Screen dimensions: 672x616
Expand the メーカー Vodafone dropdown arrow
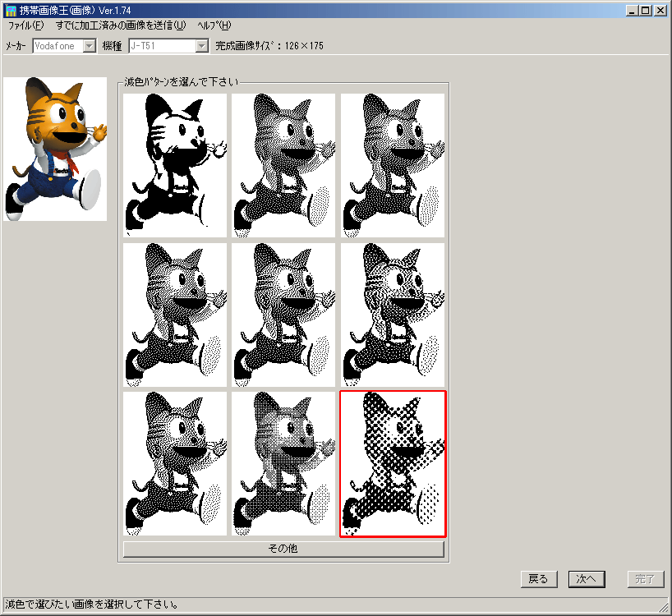click(x=90, y=46)
